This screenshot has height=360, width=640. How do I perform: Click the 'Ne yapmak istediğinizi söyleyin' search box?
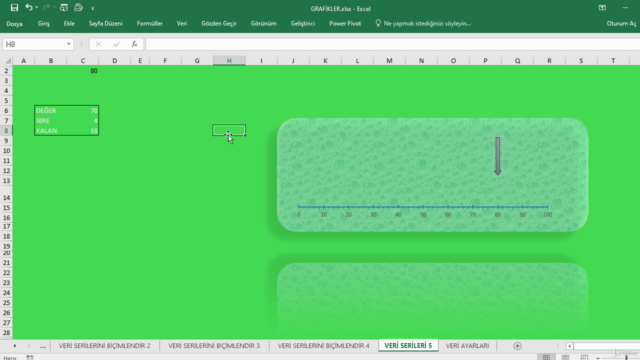[x=423, y=24]
